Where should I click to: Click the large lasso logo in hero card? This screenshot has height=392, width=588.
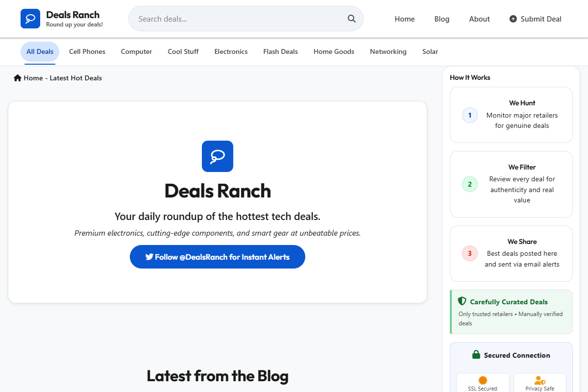[x=218, y=156]
